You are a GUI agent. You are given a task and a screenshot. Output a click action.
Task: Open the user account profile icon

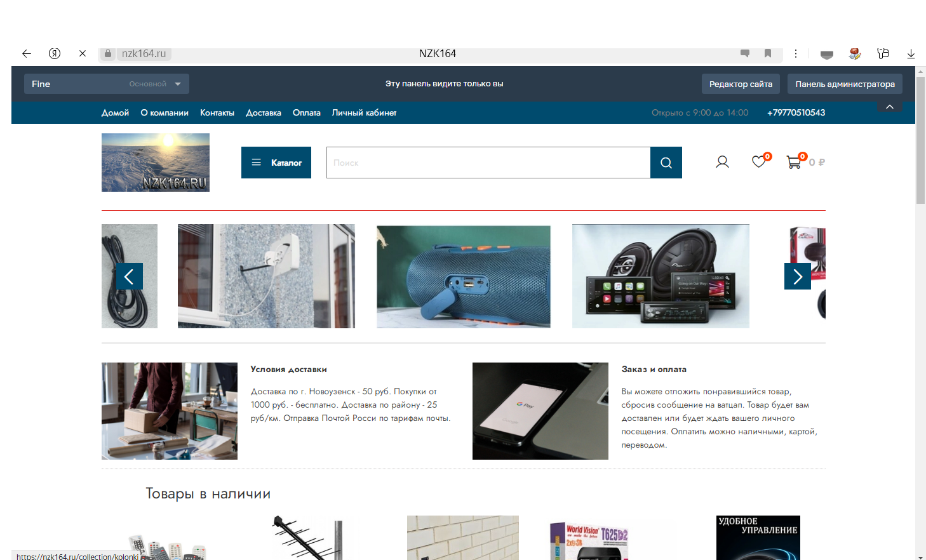click(722, 162)
